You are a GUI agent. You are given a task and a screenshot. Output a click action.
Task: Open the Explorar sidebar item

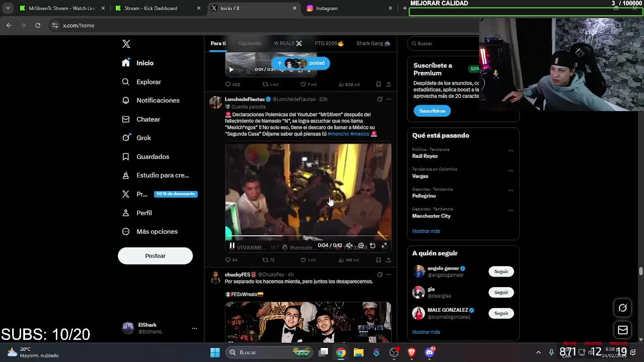pos(141,81)
